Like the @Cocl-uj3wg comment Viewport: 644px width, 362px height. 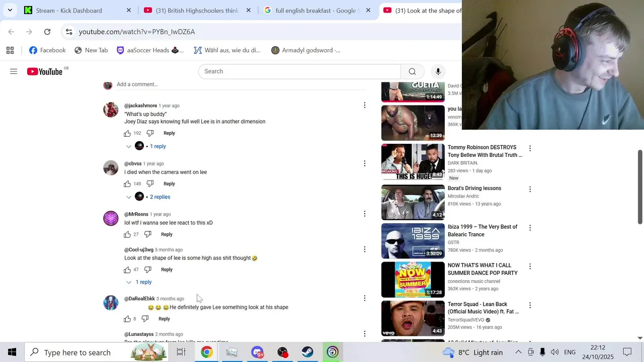[x=127, y=269]
